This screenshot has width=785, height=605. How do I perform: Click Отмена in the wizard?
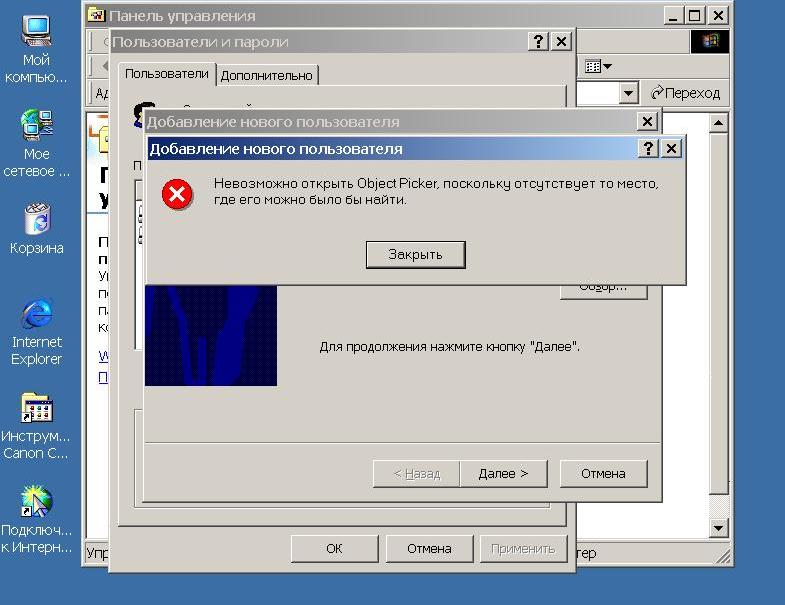[603, 473]
